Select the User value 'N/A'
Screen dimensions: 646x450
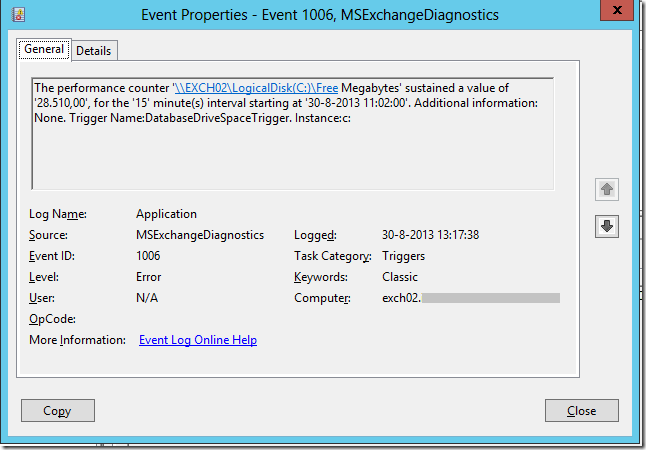click(x=147, y=298)
